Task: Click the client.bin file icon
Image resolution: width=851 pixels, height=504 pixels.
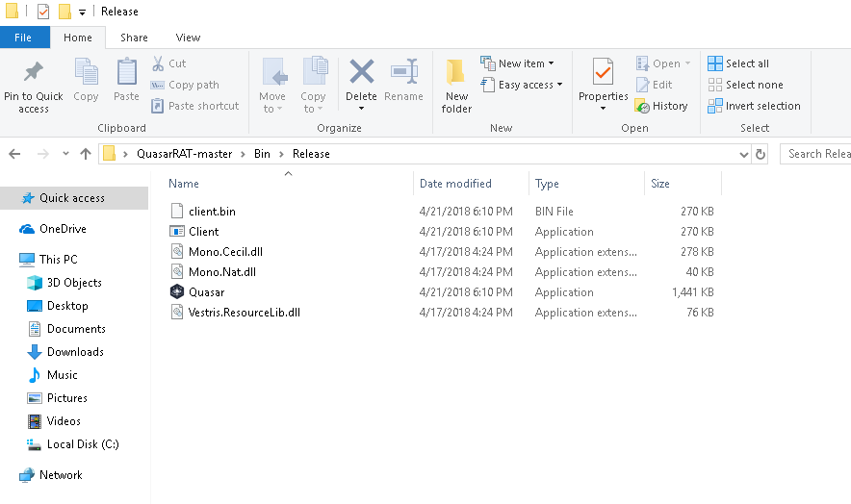Action: (x=177, y=211)
